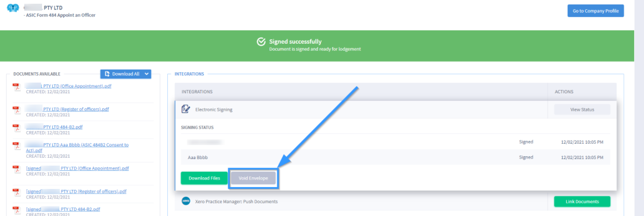Click the PDF icon beside signed Office Appointment.pdf
The image size is (644, 216).
[x=16, y=169]
